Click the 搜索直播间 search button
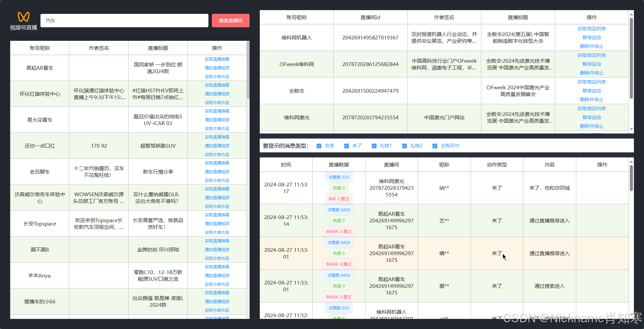Screen dimensions: 644x329 click(231, 21)
